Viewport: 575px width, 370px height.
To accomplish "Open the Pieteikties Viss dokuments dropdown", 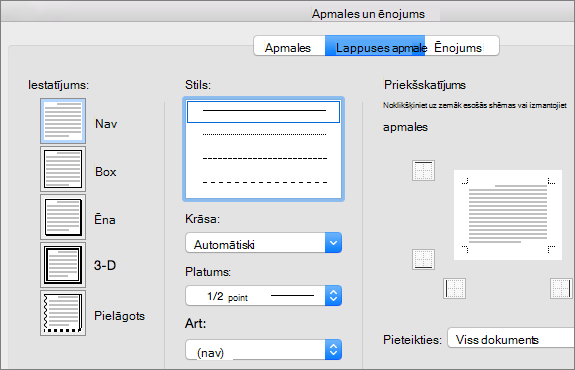I will point(511,338).
